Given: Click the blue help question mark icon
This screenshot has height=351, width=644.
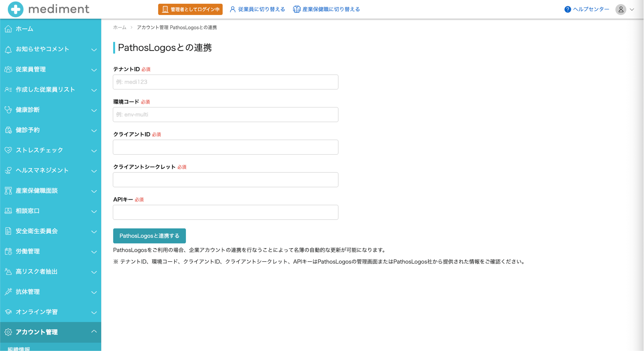Looking at the screenshot, I should point(568,9).
